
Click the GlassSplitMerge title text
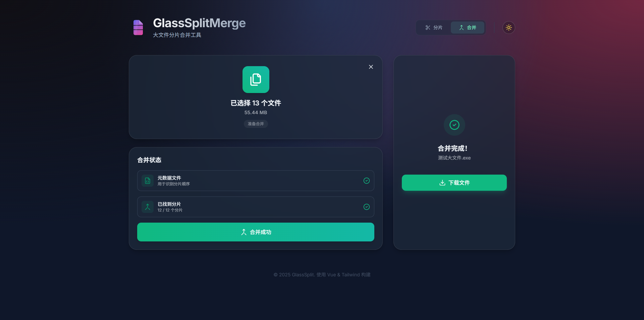click(199, 23)
